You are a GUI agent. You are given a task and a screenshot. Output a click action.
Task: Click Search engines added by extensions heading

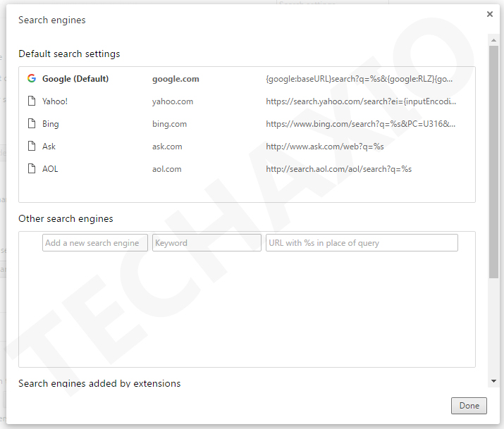pyautogui.click(x=99, y=383)
